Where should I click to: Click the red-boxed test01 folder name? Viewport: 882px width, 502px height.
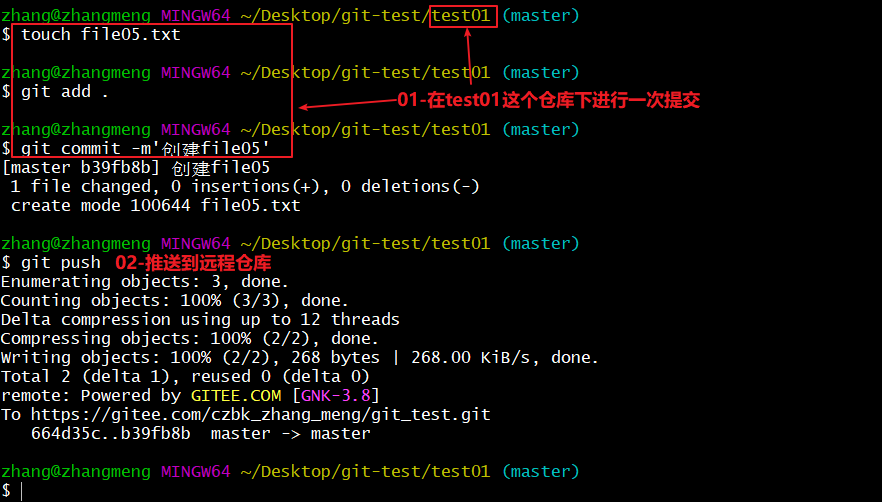pyautogui.click(x=463, y=17)
